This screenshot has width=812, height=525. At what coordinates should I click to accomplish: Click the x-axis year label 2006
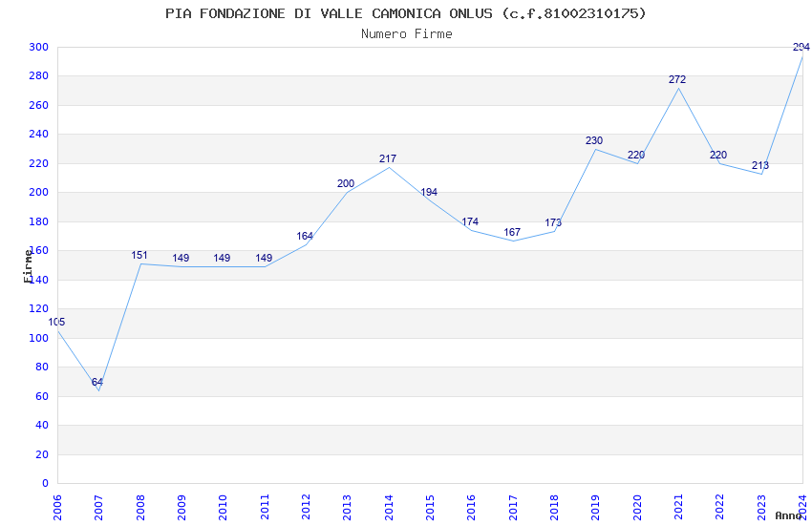tap(57, 508)
